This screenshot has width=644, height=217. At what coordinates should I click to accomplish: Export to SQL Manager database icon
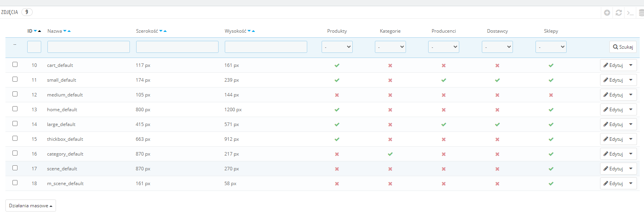click(642, 13)
